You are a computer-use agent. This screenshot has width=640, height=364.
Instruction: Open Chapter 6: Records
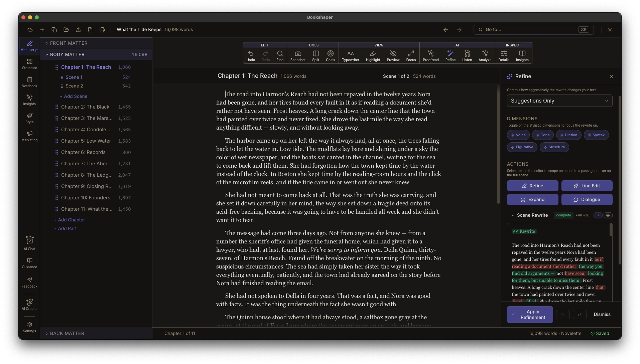(x=83, y=152)
